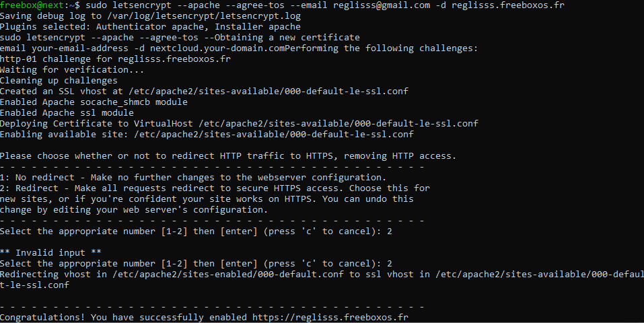
Task: Click the "Enabled Apache socache_shmcb module" line
Action: pos(94,102)
